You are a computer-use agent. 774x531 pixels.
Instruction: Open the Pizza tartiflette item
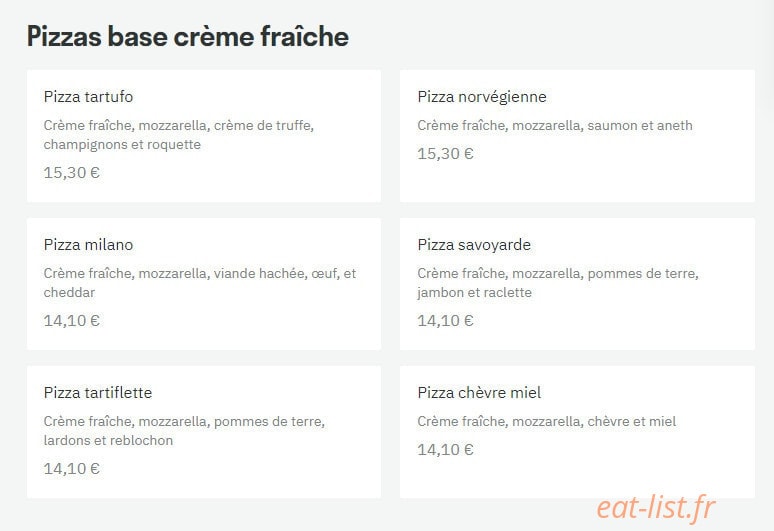click(204, 432)
